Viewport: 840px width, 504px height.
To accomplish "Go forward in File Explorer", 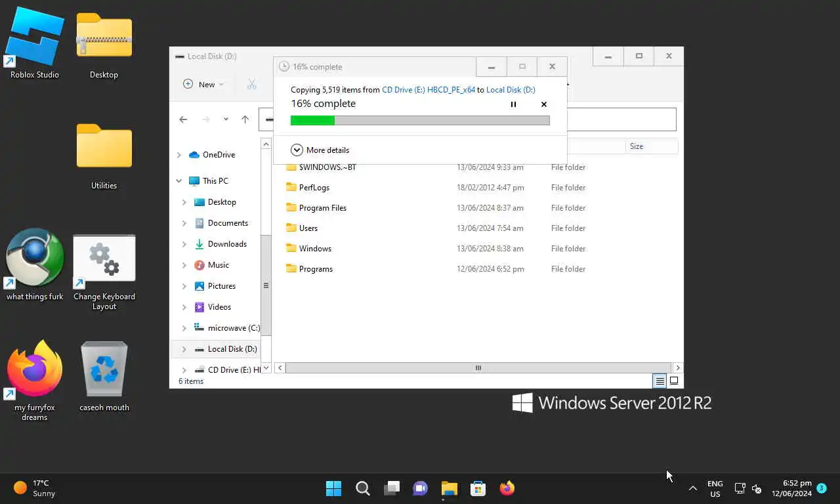I will click(206, 119).
